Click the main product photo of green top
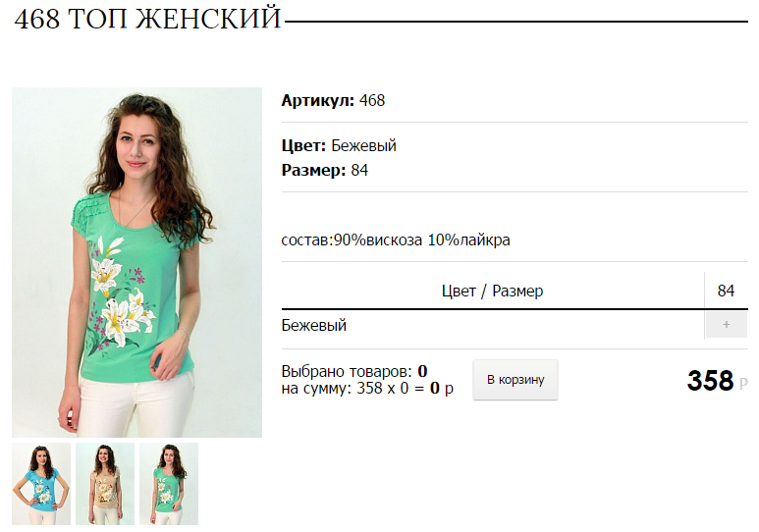 (137, 262)
